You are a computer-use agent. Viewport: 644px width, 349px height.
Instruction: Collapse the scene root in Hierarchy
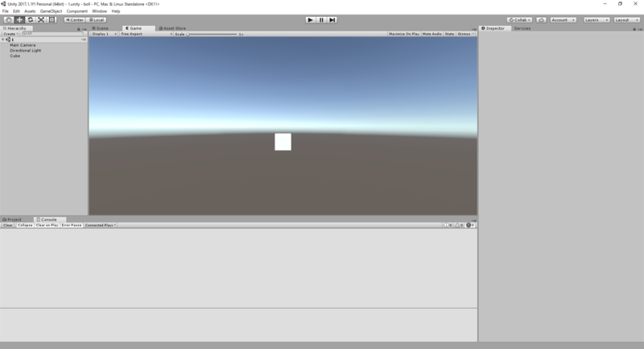point(3,39)
